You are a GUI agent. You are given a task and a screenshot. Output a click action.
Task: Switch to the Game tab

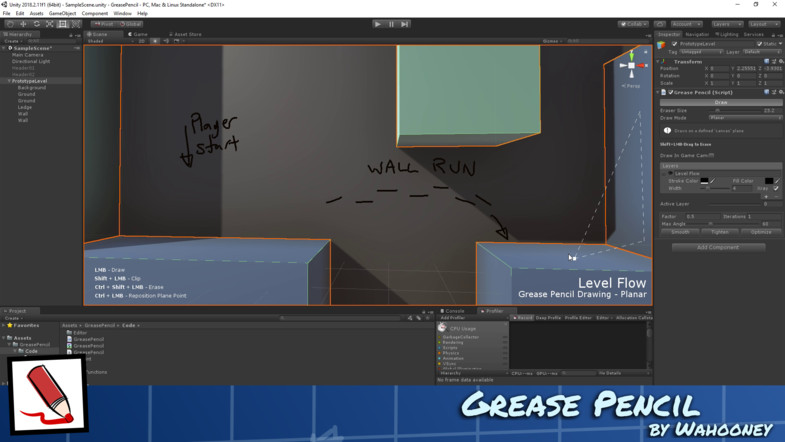[138, 34]
